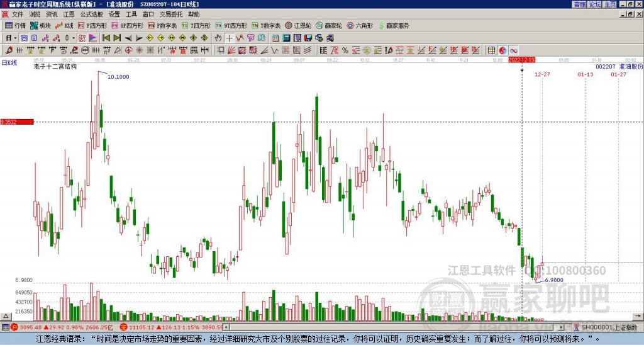Screen dimensions: 644x345
Task: Click the red zigzag wave icon
Action: coord(240,38)
